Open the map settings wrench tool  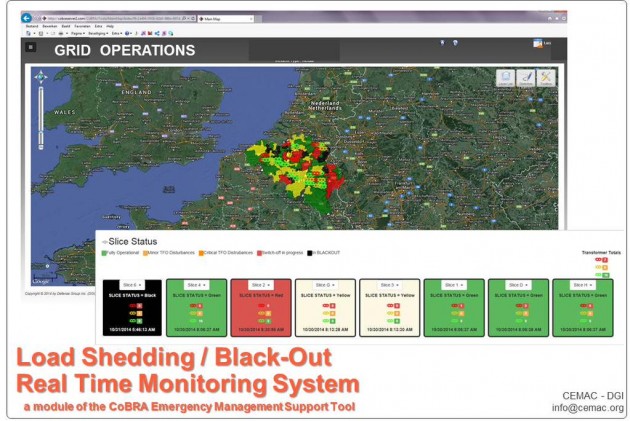click(546, 78)
